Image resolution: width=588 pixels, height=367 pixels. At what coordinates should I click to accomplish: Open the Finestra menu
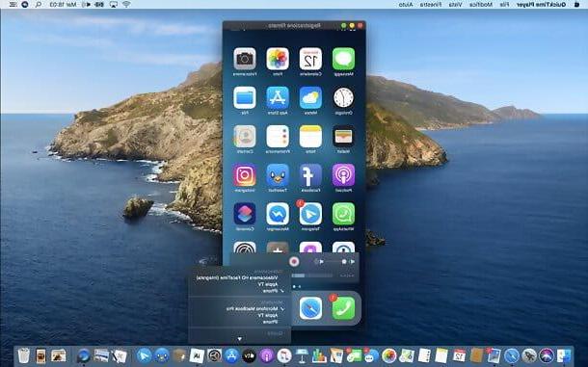coord(430,5)
